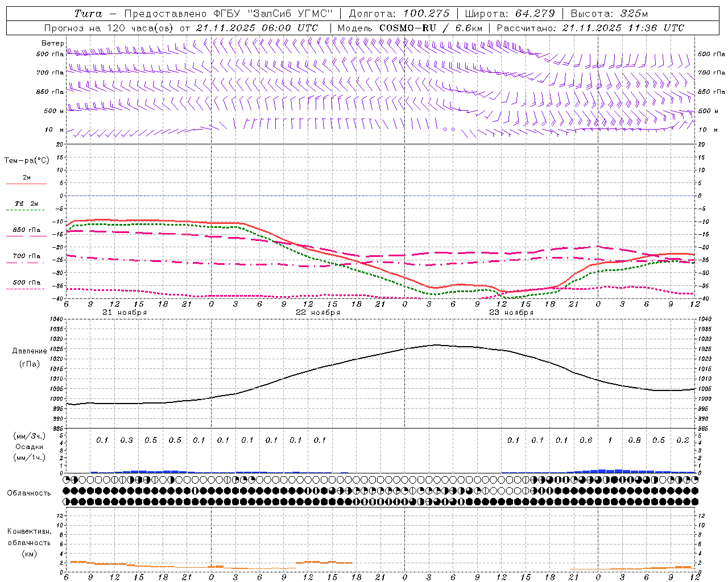Screen dimensions: 728x582
Task: Click the dotted pink line sample under legend "500 гПа"
Action: [x=26, y=289]
